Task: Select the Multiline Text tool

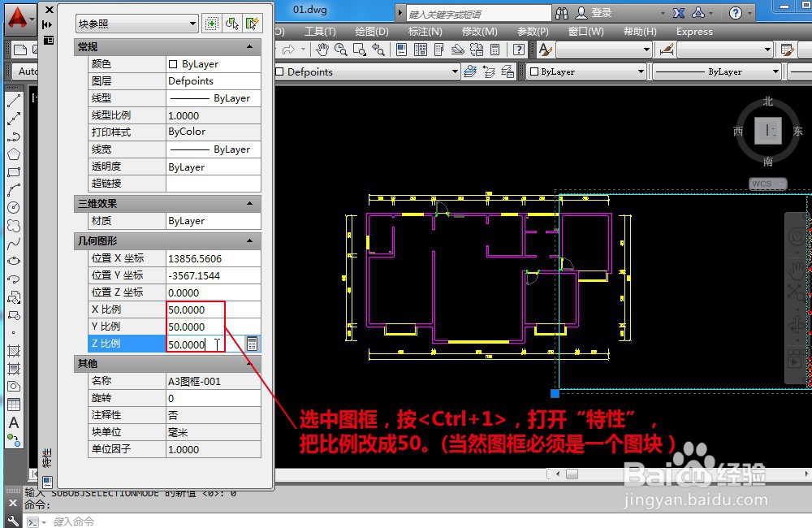Action: pos(14,423)
